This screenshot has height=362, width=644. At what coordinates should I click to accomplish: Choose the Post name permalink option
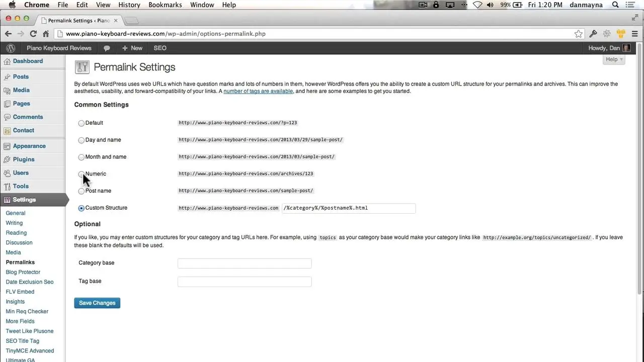82,191
